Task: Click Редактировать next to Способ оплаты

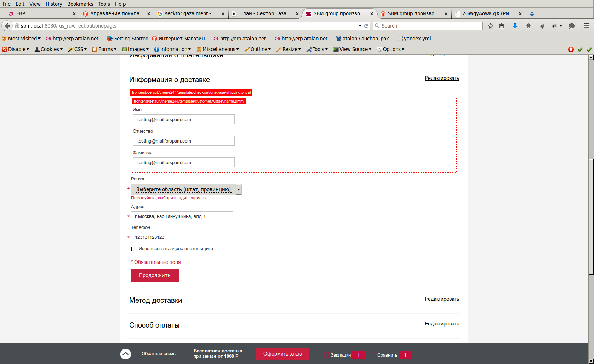Action: point(442,324)
